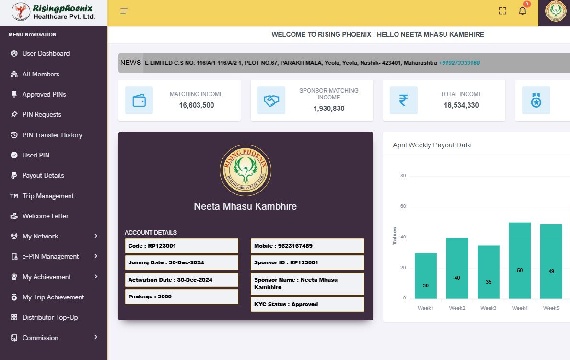
Task: Click the phone number link in news ticker
Action: 459,63
